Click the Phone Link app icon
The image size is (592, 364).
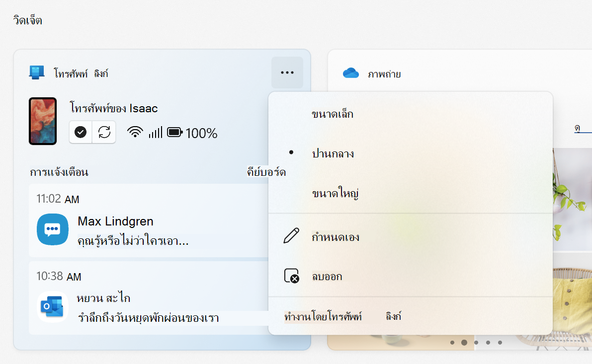(37, 72)
